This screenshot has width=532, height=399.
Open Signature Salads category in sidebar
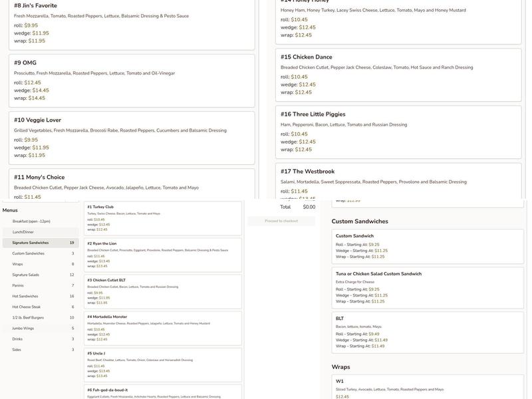(26, 275)
